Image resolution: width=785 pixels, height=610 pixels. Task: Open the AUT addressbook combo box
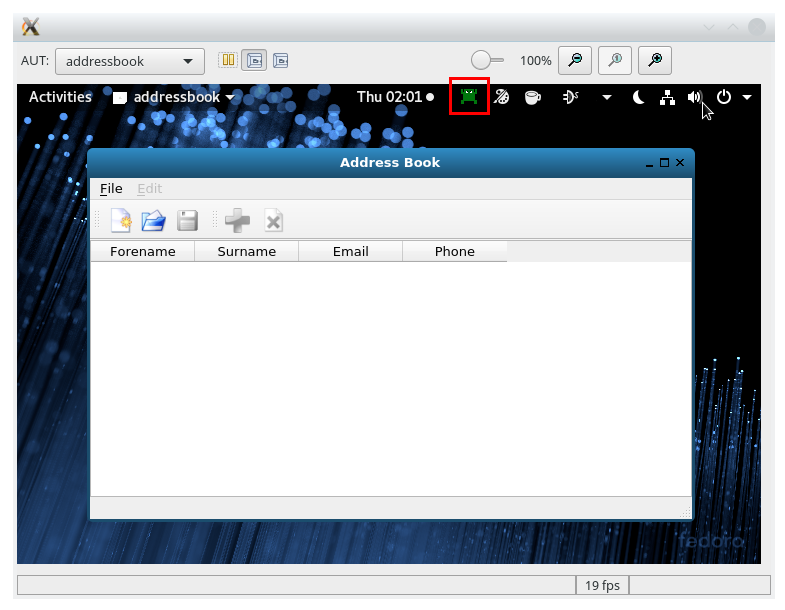tap(129, 61)
